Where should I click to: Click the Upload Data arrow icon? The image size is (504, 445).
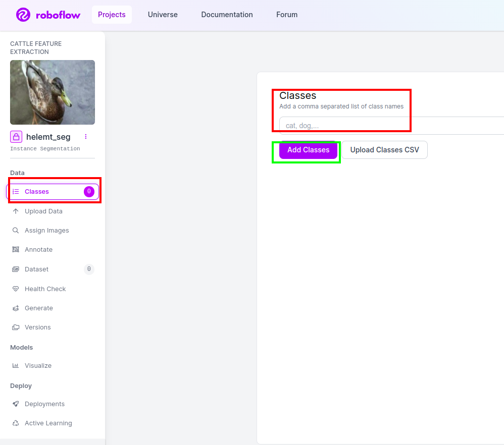point(16,211)
